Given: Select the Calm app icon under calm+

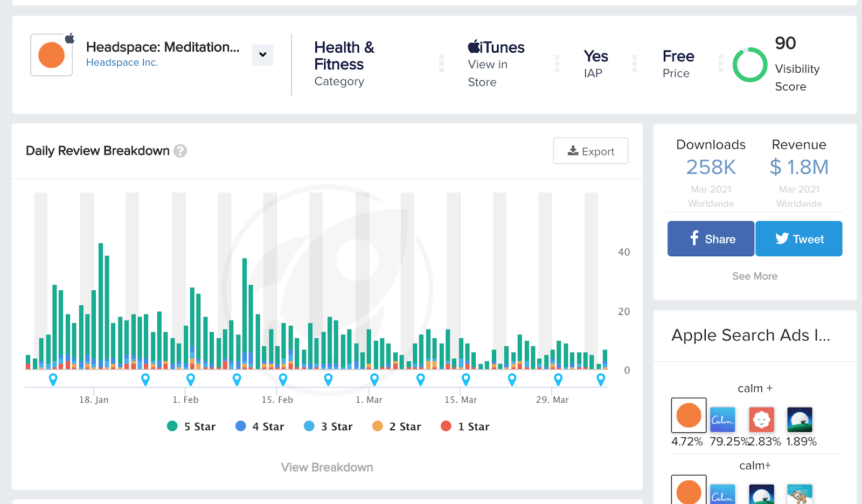Looking at the screenshot, I should [722, 494].
